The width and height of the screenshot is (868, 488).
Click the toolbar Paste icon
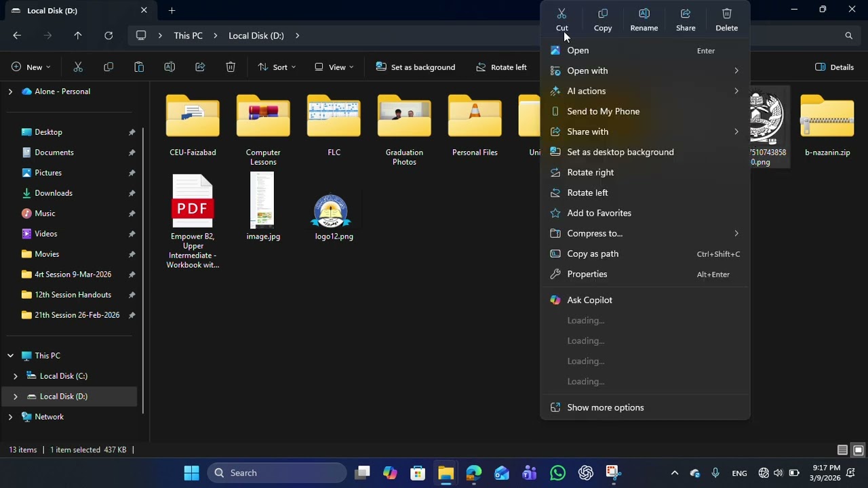139,67
